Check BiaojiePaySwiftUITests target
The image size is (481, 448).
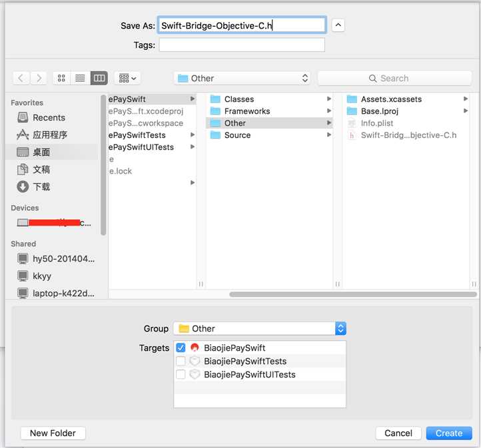[x=181, y=374]
